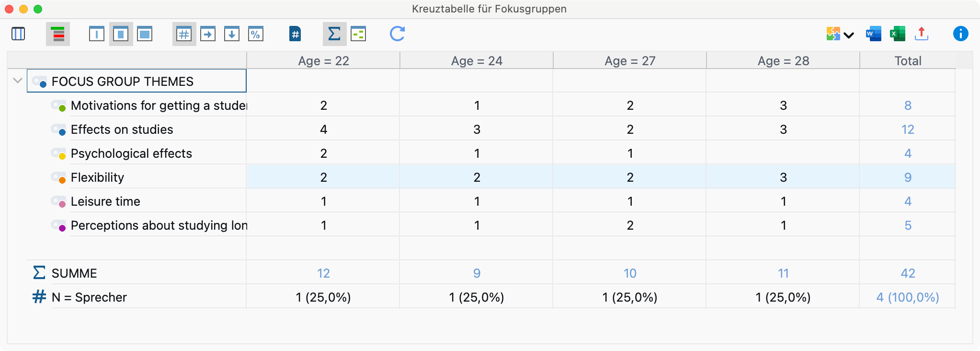Click the Total column header
Image resolution: width=980 pixels, height=351 pixels.
[x=908, y=60]
